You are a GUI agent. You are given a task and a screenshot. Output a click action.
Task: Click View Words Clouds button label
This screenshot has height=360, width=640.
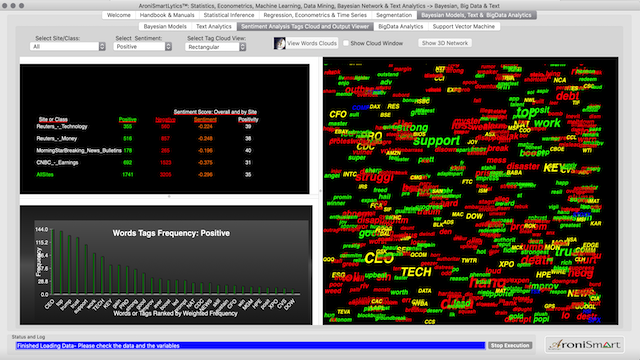tap(312, 43)
